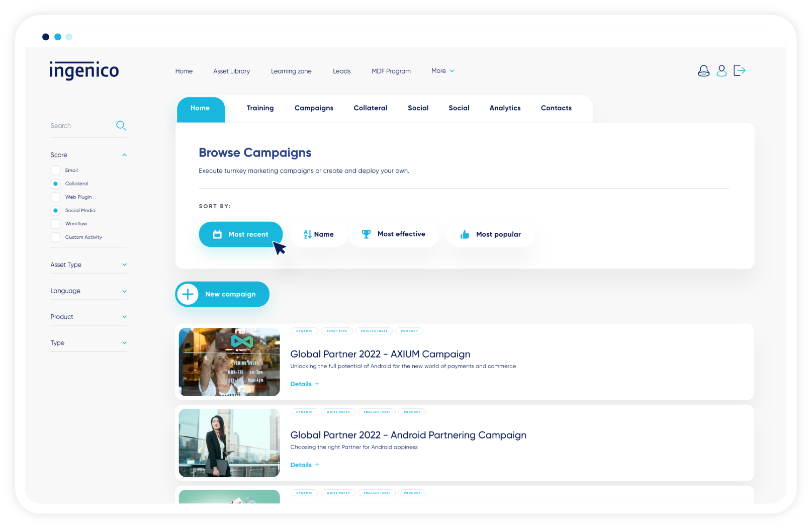Open the notifications bell icon
The width and height of the screenshot is (812, 529).
(703, 71)
